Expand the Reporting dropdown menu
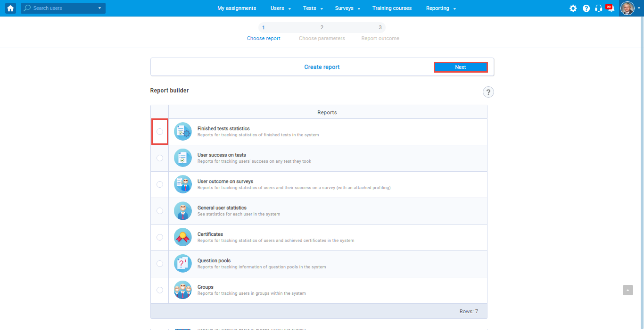Screen dimensions: 644x333 click(441, 8)
